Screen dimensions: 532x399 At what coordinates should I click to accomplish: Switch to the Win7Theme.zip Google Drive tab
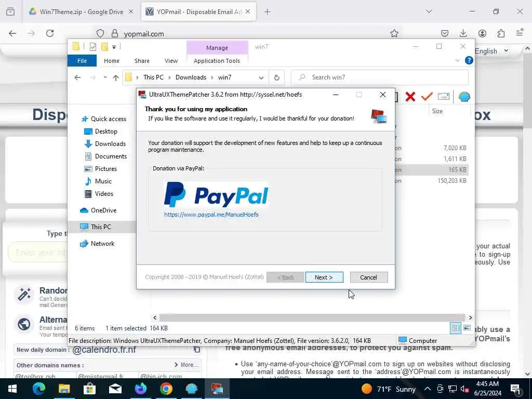81,12
